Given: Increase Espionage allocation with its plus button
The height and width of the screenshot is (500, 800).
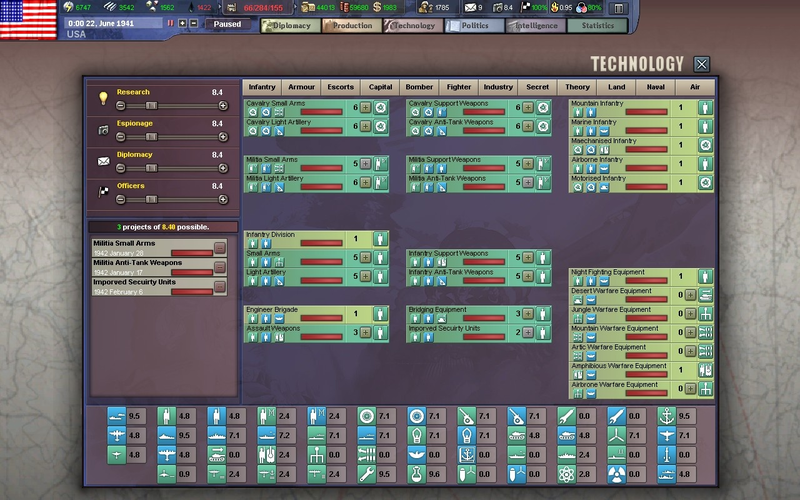Looking at the screenshot, I should (223, 137).
